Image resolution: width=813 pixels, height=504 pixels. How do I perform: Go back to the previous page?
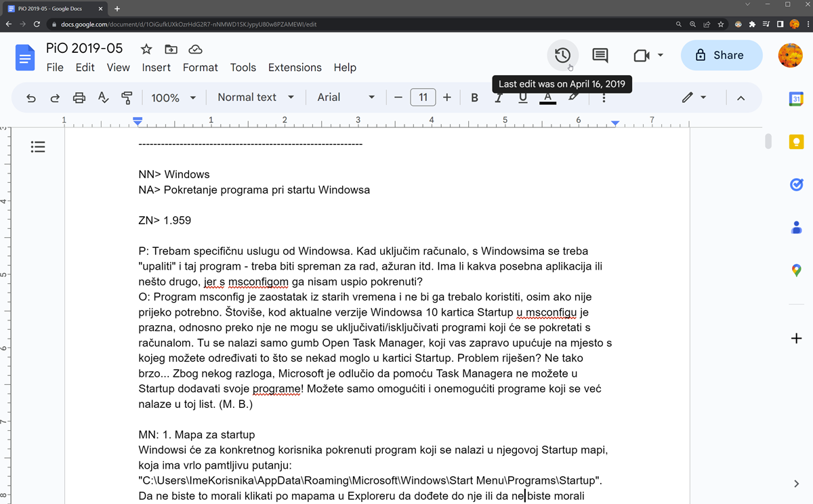[9, 24]
